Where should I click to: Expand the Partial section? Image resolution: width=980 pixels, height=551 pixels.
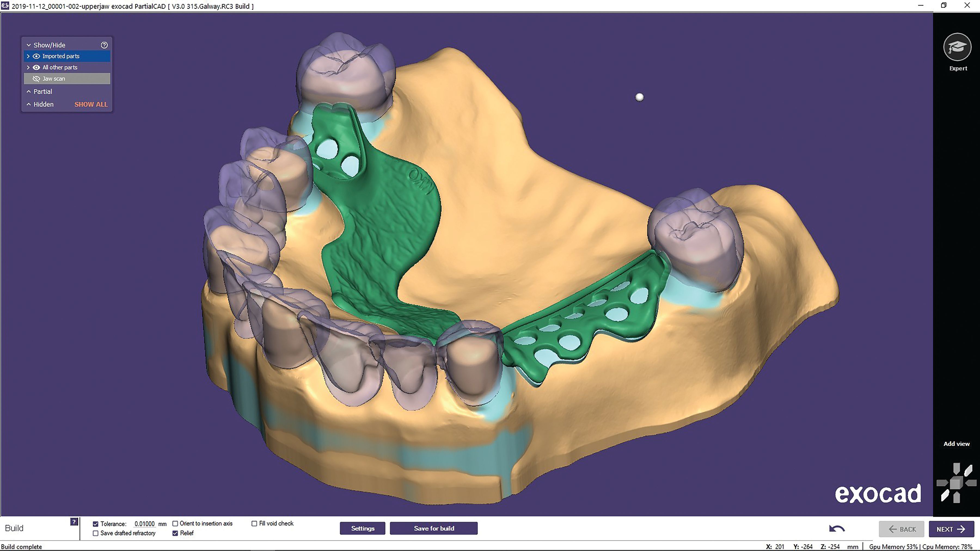point(29,92)
